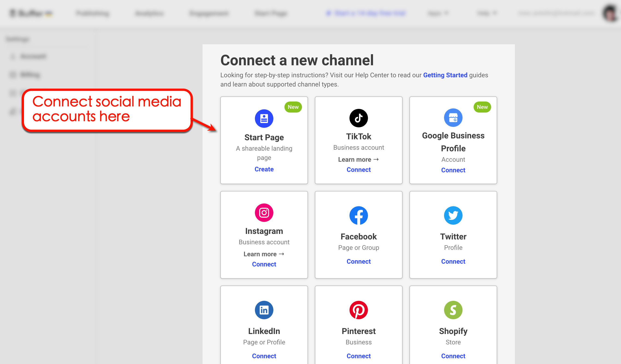
Task: Open Learn more for TikTok business accounts
Action: point(358,159)
